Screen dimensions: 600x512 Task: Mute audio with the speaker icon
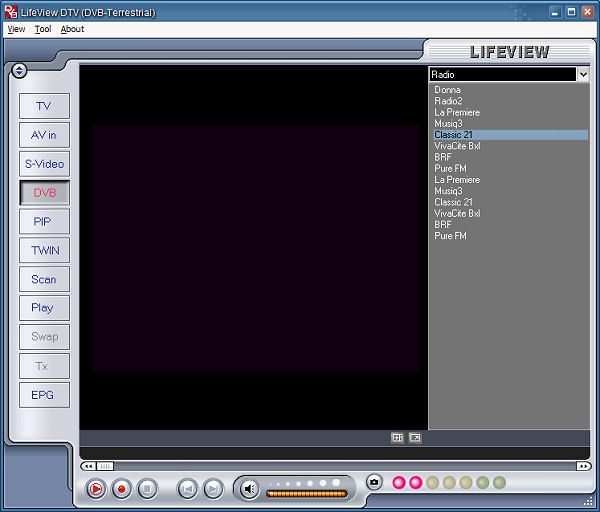pyautogui.click(x=249, y=489)
